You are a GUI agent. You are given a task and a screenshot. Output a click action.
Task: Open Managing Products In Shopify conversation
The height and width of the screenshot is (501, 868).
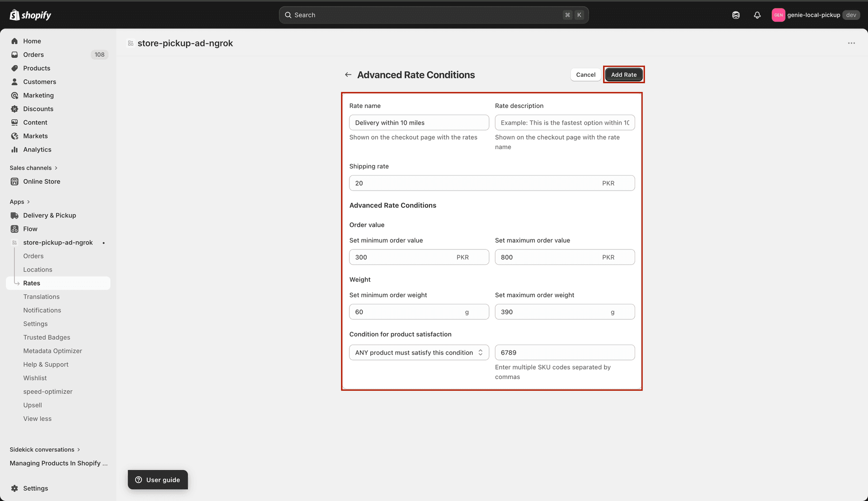point(59,463)
